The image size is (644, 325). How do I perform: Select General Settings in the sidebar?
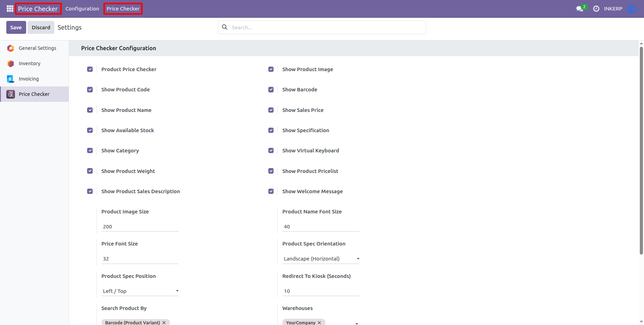coord(34,48)
